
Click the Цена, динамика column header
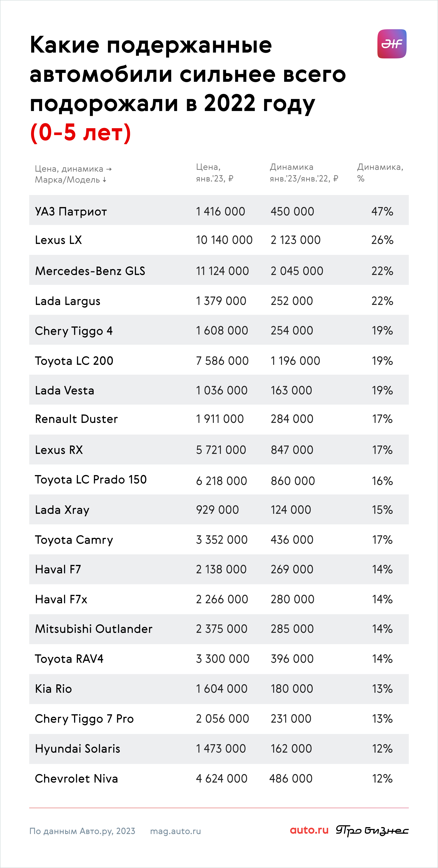point(73,169)
